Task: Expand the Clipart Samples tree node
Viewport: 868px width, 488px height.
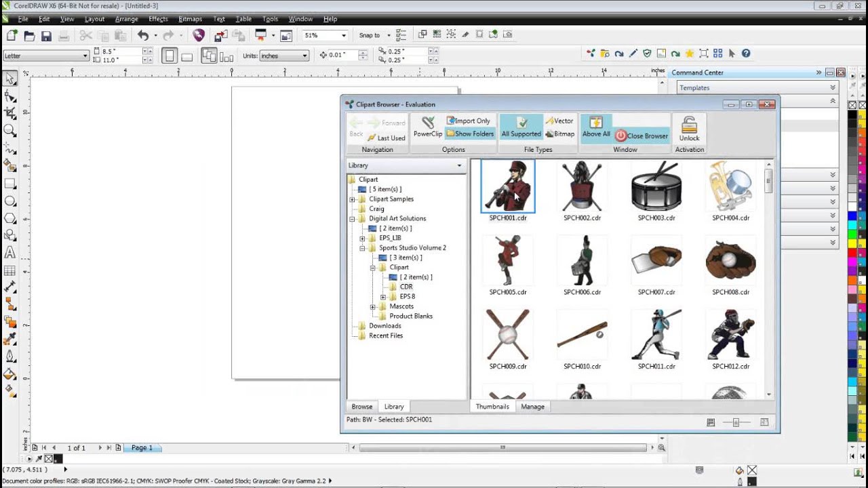Action: pos(352,199)
